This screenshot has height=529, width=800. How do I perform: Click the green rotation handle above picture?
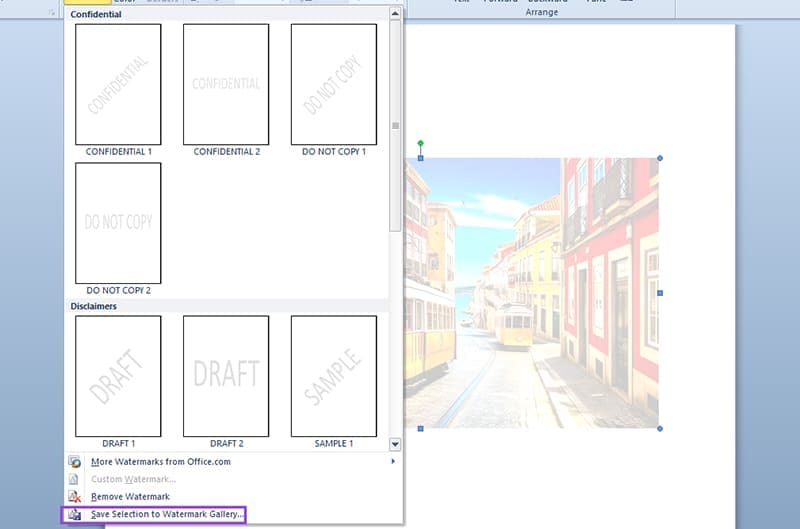point(420,143)
